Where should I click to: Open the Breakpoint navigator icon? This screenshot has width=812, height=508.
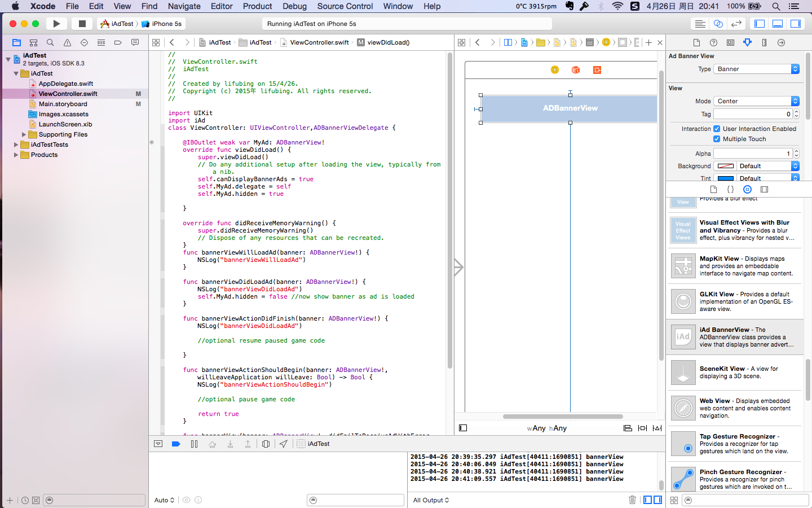coord(118,42)
